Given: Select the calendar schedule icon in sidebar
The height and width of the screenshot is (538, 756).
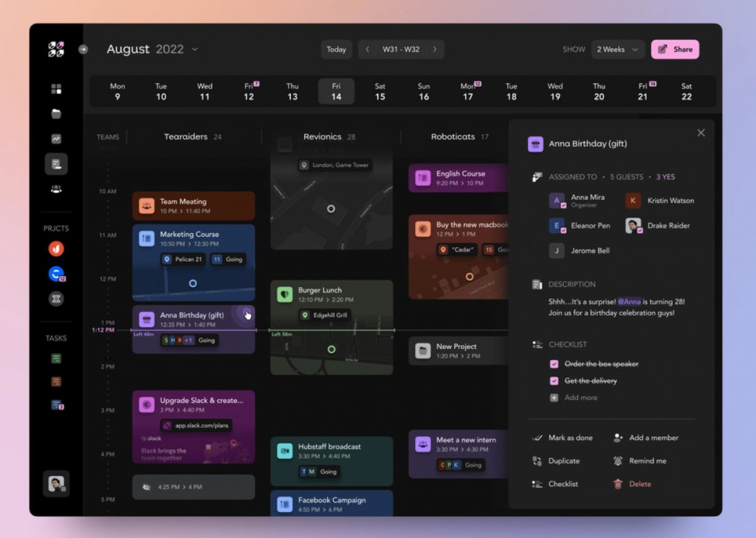Looking at the screenshot, I should pyautogui.click(x=55, y=163).
